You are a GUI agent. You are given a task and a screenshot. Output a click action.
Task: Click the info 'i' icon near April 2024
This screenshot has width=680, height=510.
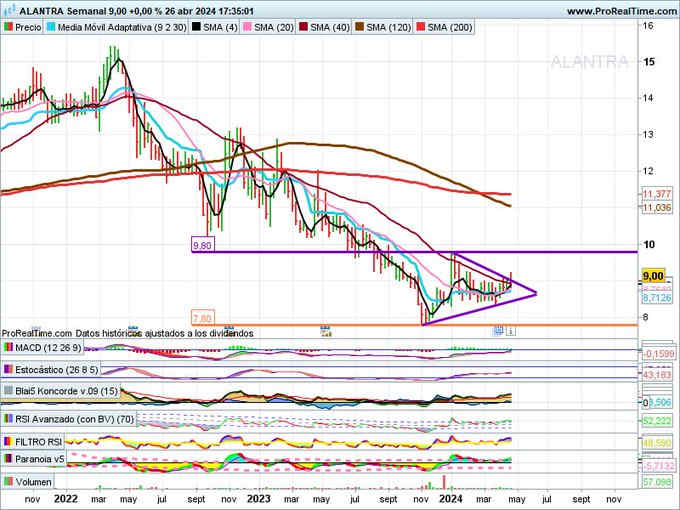pos(511,331)
